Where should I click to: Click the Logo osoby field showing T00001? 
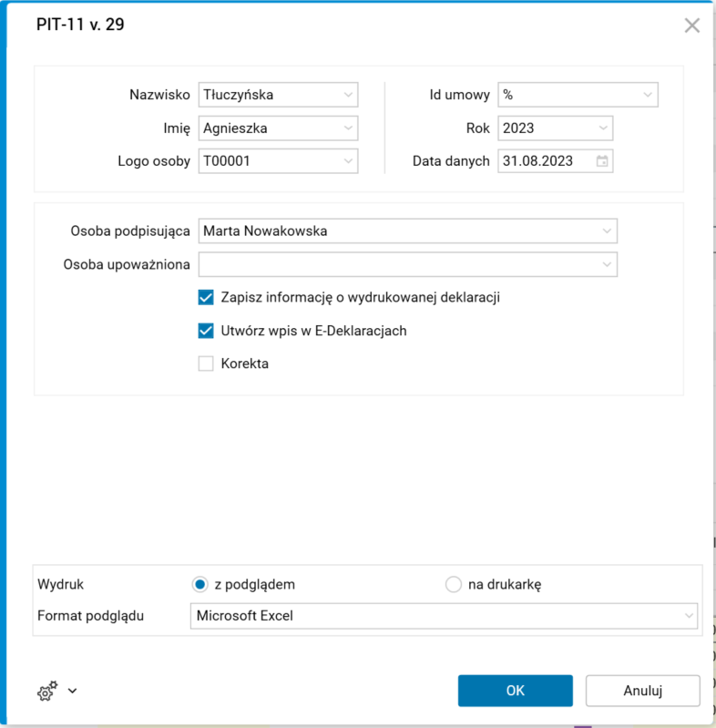(x=278, y=161)
